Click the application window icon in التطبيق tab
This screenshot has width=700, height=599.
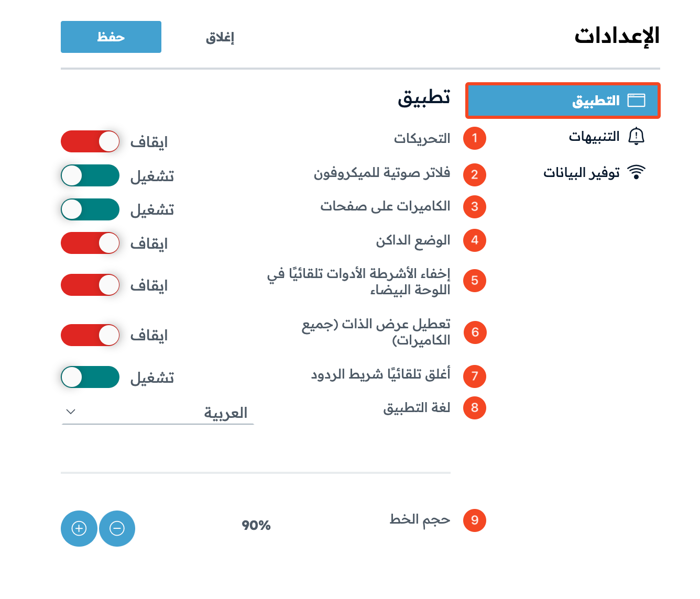(x=636, y=100)
